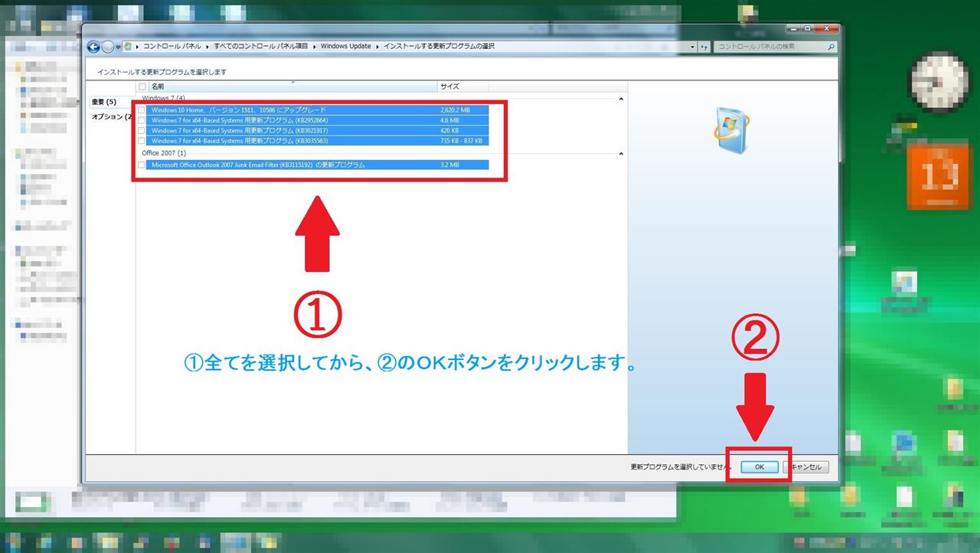Collapse the Windows 7 (4) group
Screen dimensions: 980x553
tap(621, 99)
